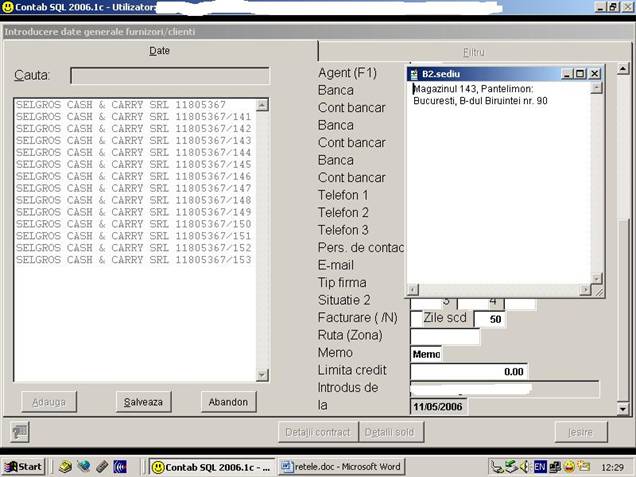The width and height of the screenshot is (636, 477).
Task: Click the Word document icon in taskbar
Action: point(286,466)
